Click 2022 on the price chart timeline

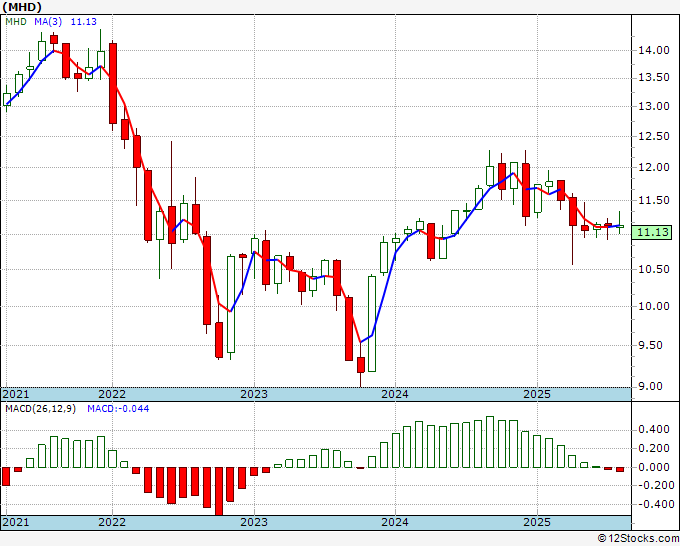[x=112, y=394]
